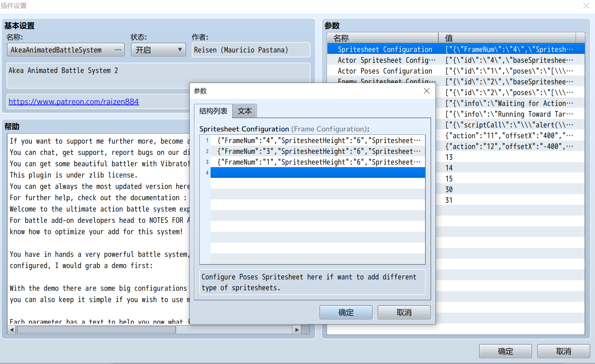The image size is (595, 364).
Task: Click 取消 in the plugin settings window
Action: (564, 351)
